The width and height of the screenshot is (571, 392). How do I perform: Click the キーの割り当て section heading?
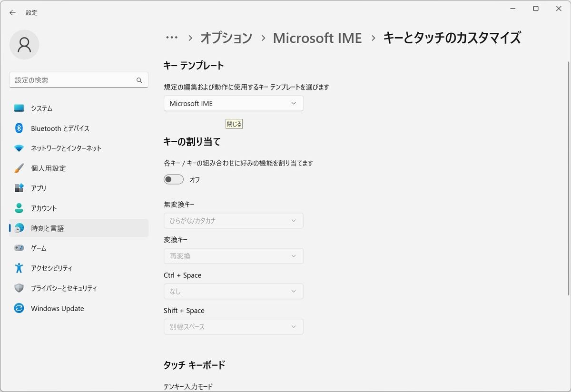[192, 141]
